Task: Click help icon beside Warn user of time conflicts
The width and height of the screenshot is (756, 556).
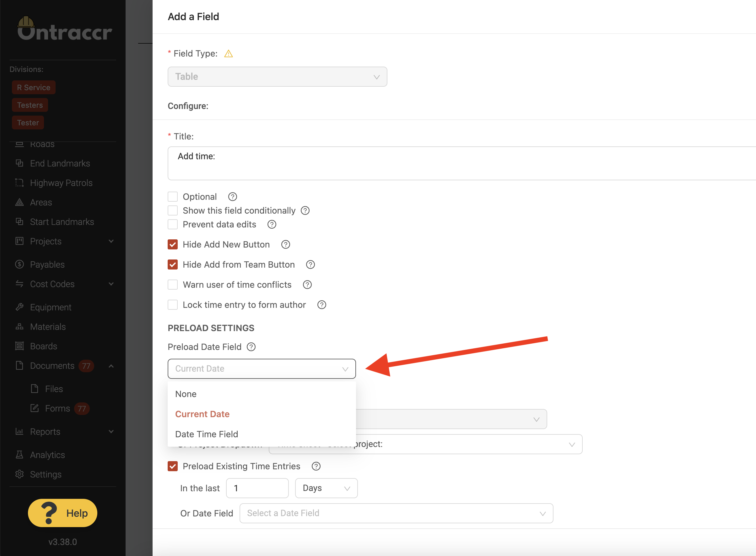Action: (307, 285)
